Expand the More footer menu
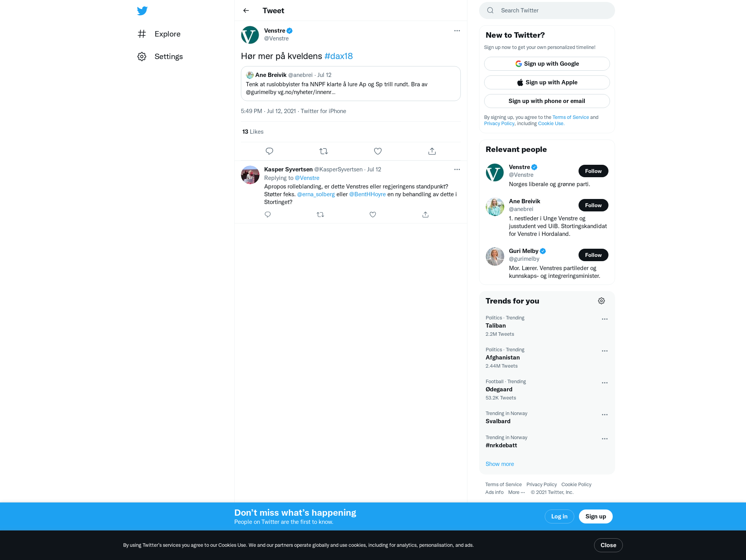 pyautogui.click(x=516, y=492)
